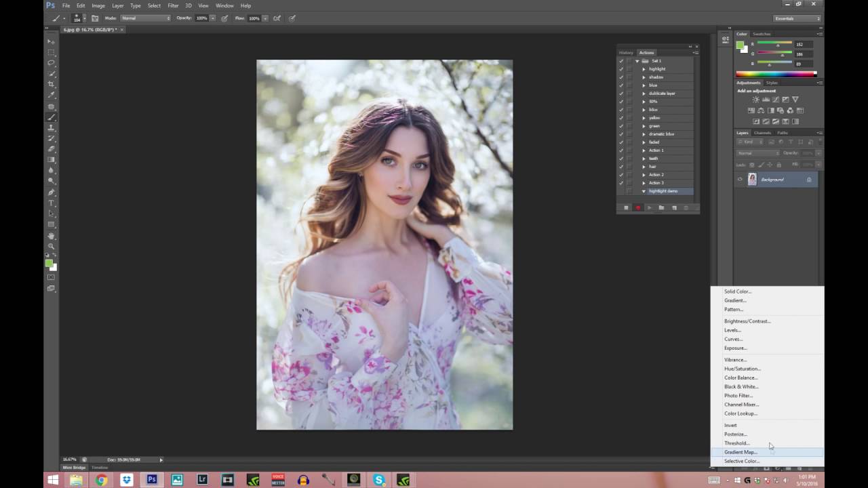Screen dimensions: 868x488
Task: Select the Pen tool
Action: point(52,192)
